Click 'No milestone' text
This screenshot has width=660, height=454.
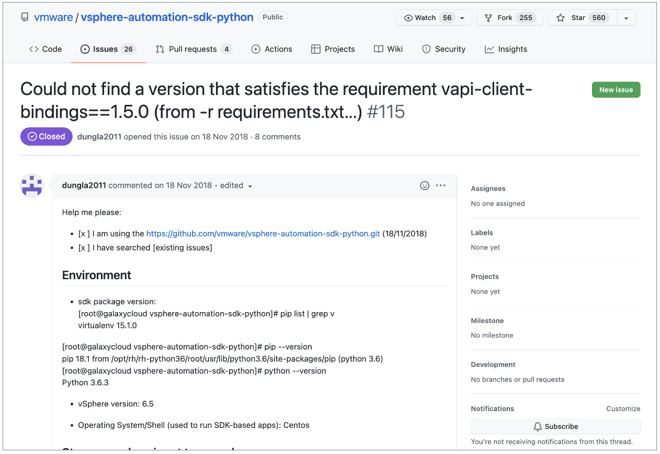click(492, 335)
